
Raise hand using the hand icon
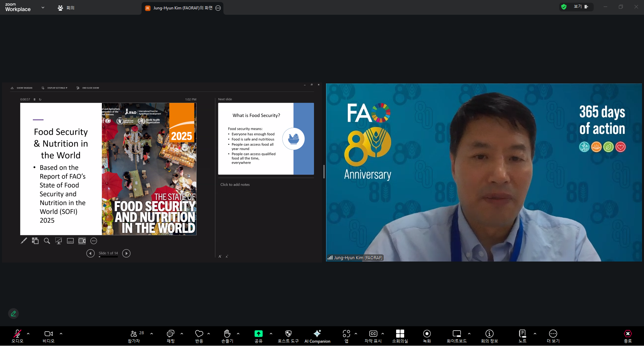[227, 336]
